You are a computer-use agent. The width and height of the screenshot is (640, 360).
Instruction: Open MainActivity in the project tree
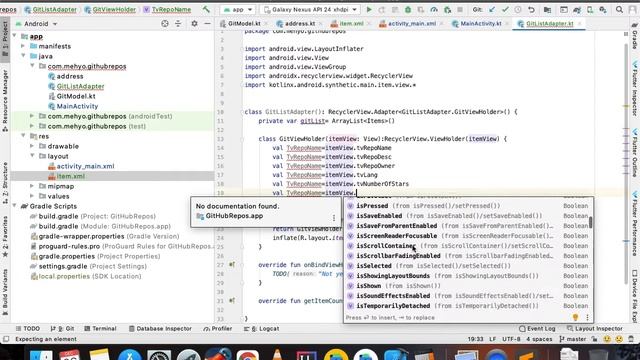coord(77,106)
